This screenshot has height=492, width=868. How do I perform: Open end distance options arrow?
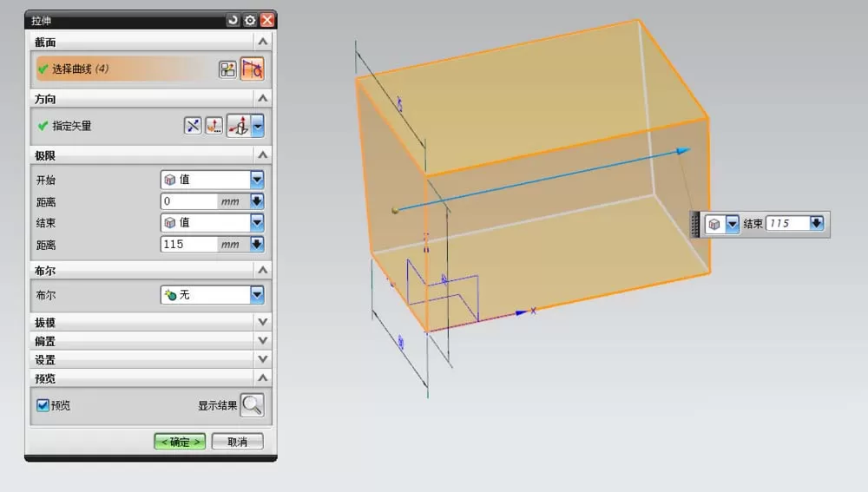[257, 244]
